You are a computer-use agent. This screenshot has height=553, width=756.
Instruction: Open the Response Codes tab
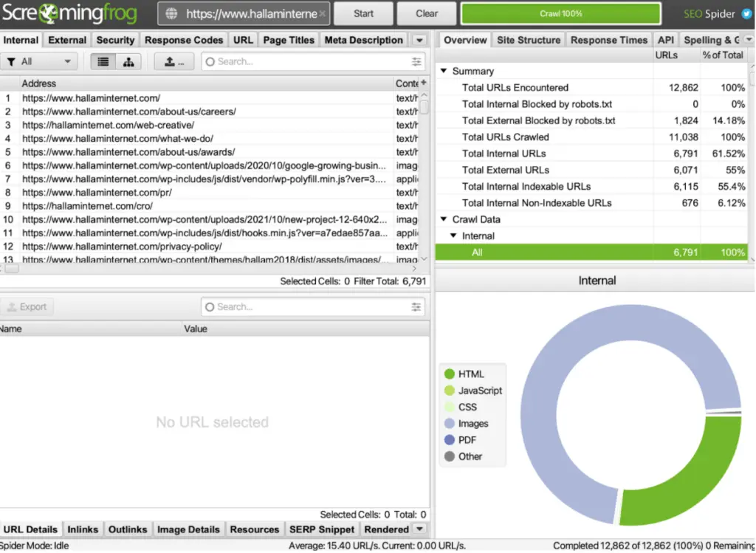184,40
